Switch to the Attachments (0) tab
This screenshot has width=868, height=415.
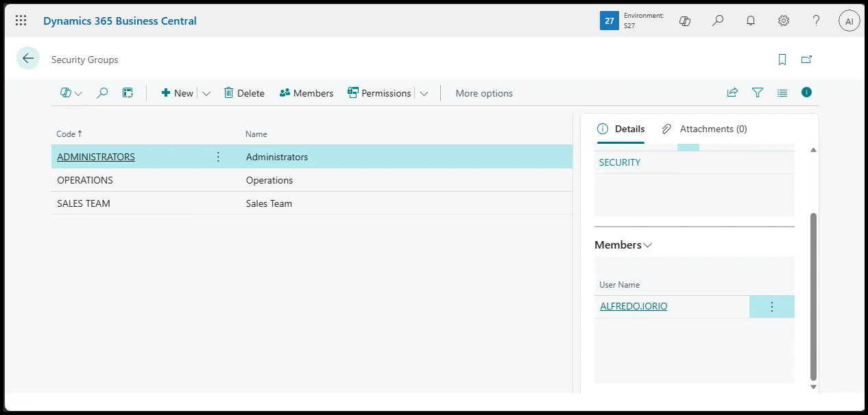point(705,129)
